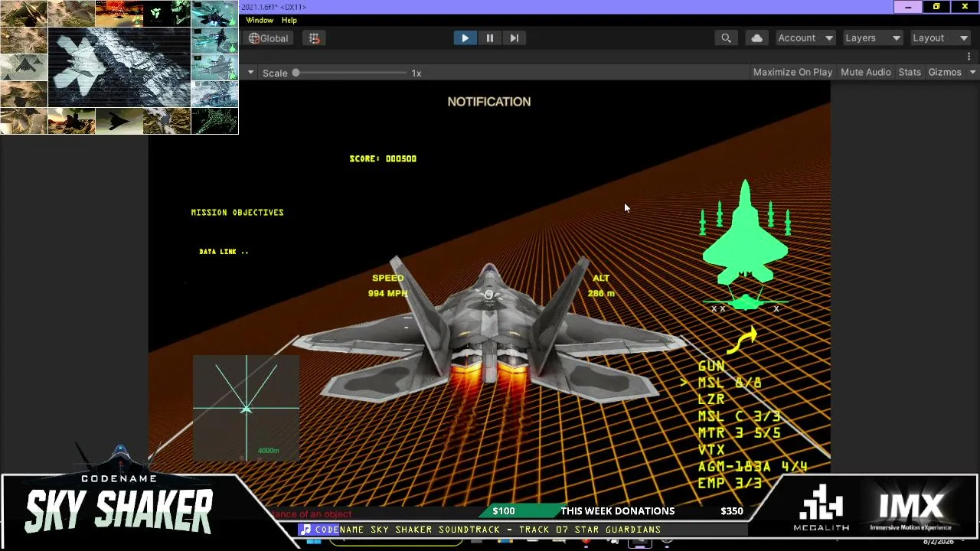Select MSL C 3/3 in the weapon list
This screenshot has height=551, width=980.
click(x=739, y=416)
